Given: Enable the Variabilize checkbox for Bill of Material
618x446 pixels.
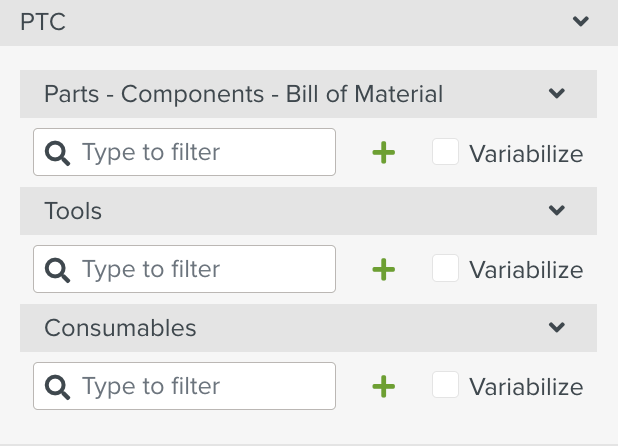Looking at the screenshot, I should [446, 152].
